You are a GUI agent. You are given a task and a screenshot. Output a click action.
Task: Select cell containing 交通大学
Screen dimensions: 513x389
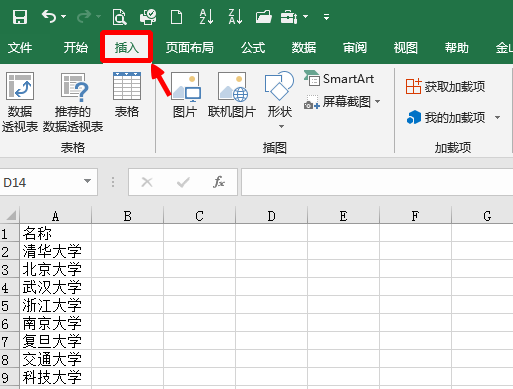point(55,359)
